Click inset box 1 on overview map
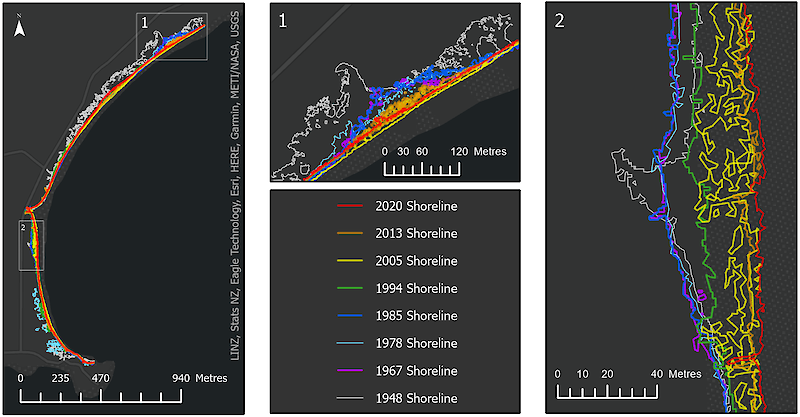Viewport: 800px width, 417px height. 172,37
